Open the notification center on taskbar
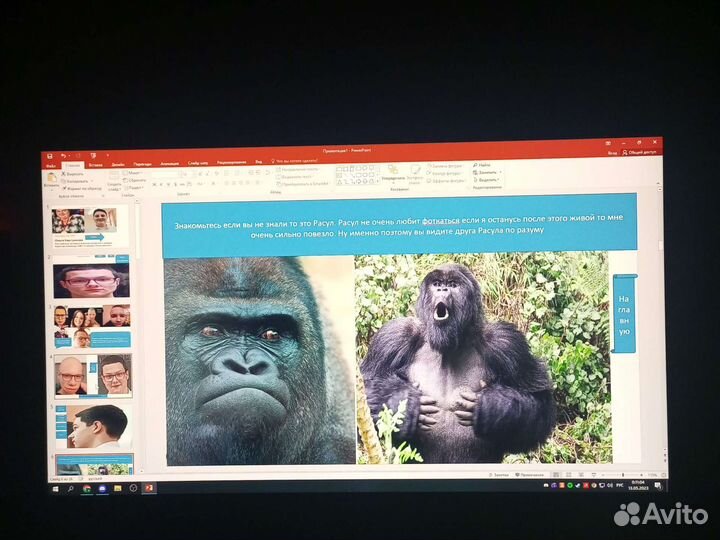The height and width of the screenshot is (540, 720). [658, 485]
